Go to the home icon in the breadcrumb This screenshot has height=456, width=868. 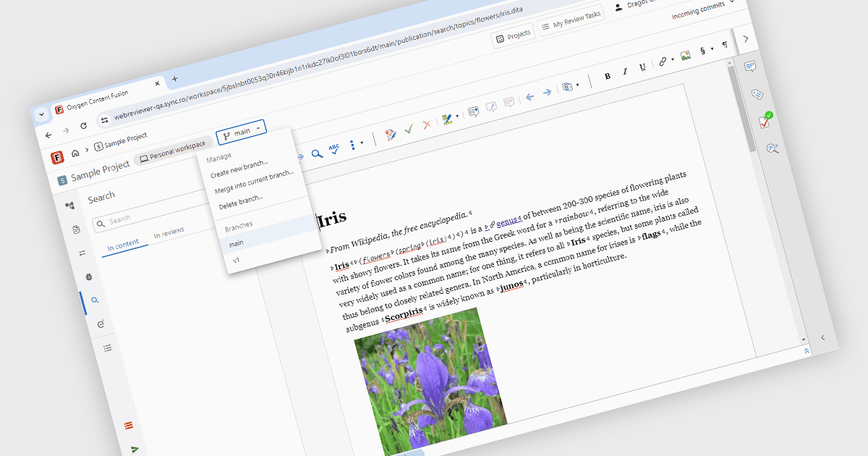pyautogui.click(x=75, y=153)
